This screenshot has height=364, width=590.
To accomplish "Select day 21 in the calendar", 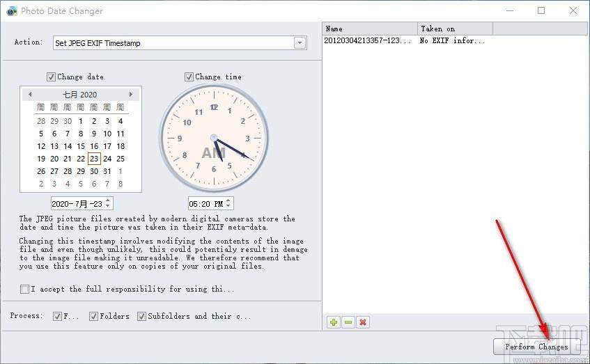I will 68,159.
